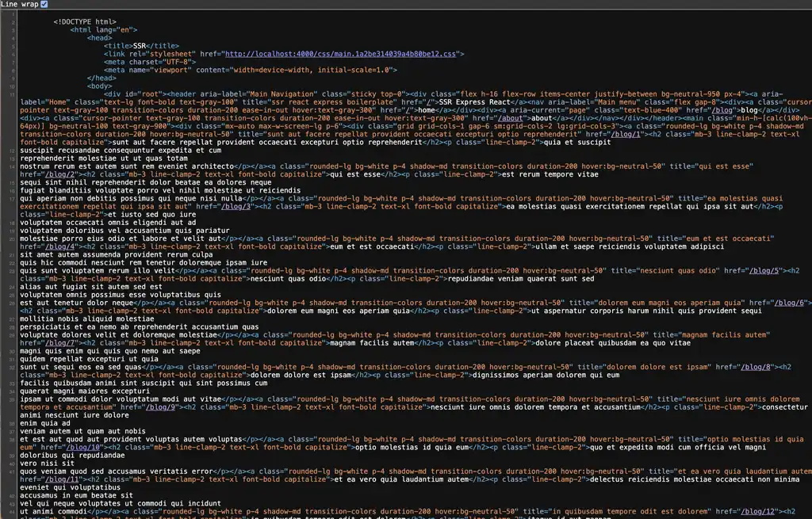
Task: Open the /blog/7 href link
Action: point(59,343)
